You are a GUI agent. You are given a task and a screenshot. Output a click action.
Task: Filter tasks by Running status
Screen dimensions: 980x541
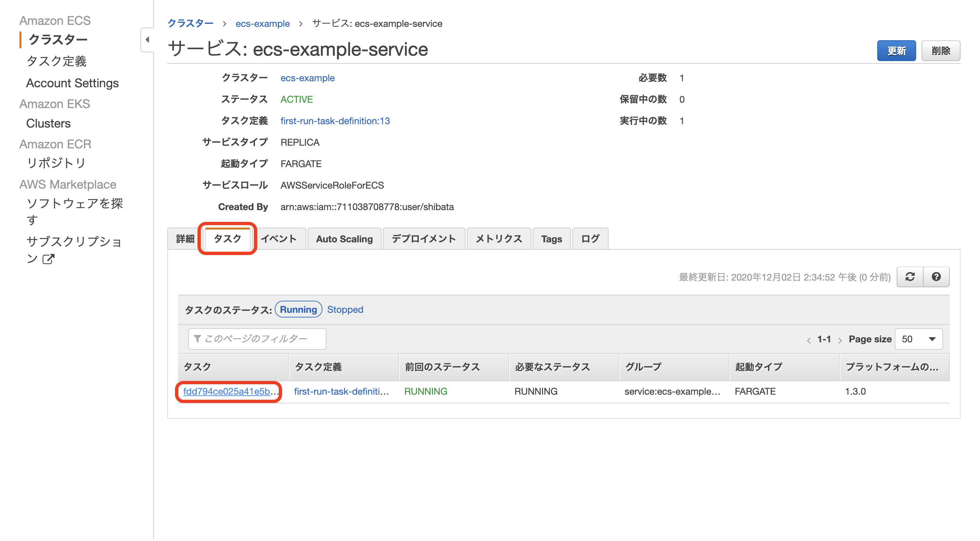tap(298, 309)
